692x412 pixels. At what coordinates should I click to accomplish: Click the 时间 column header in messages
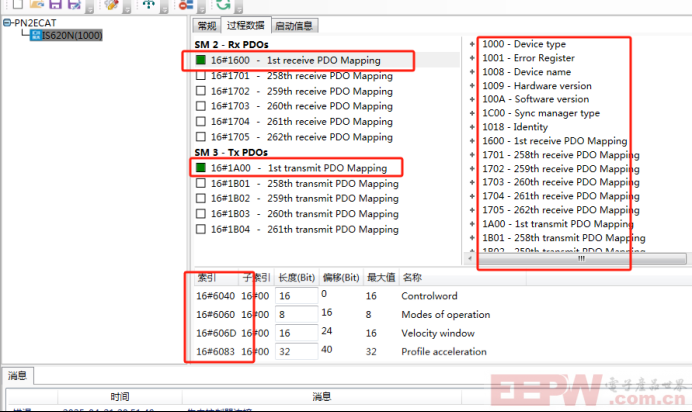tap(120, 397)
